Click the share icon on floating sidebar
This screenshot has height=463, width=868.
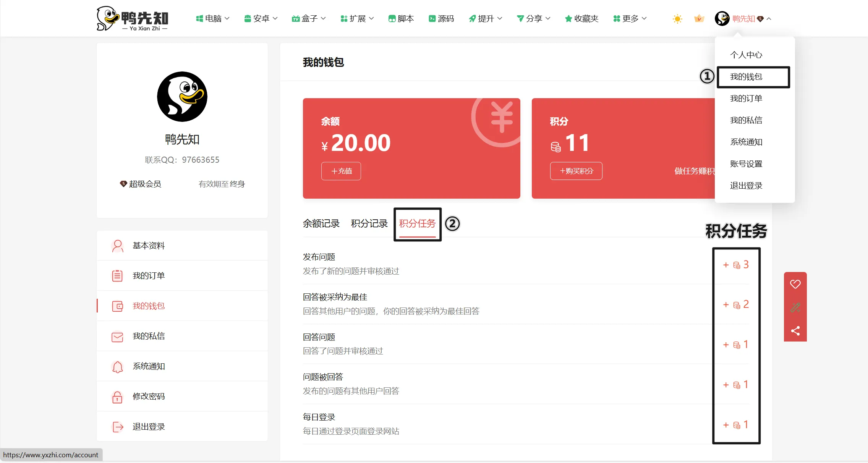(x=795, y=331)
